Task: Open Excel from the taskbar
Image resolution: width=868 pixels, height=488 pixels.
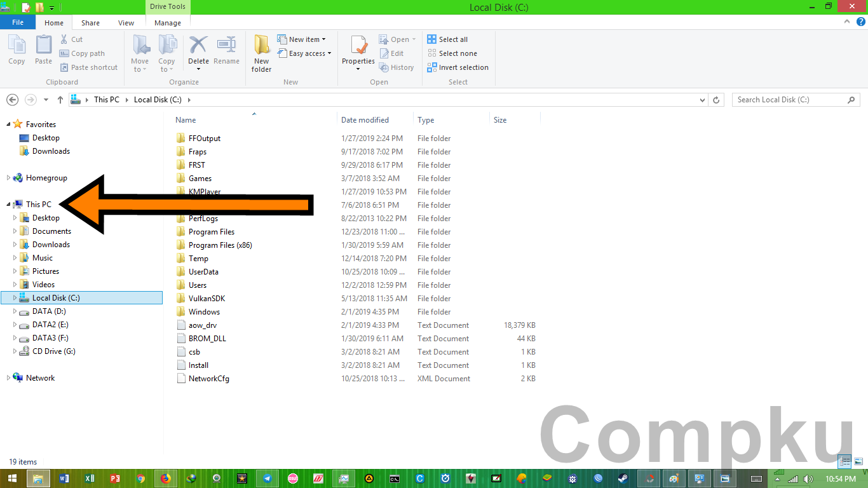Action: click(90, 478)
